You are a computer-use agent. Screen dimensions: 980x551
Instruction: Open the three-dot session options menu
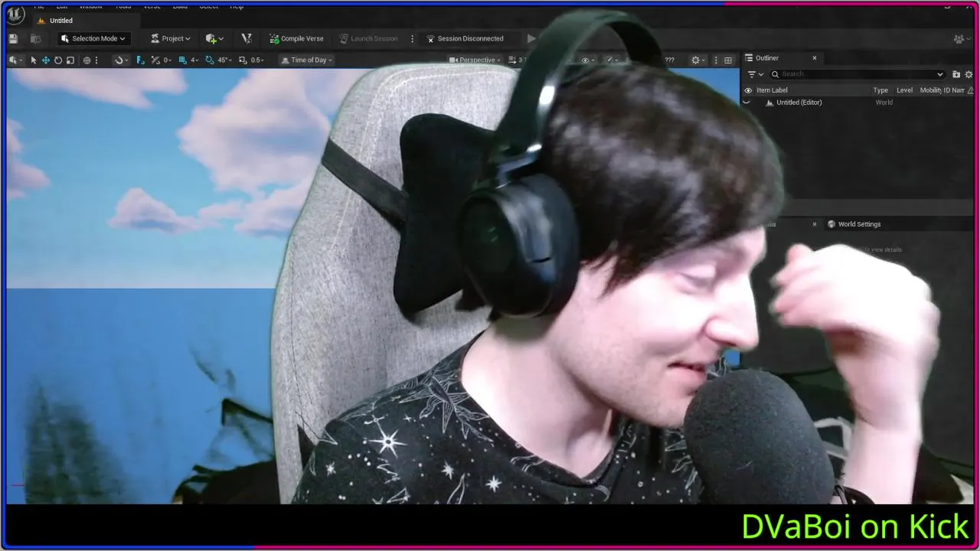coord(412,38)
